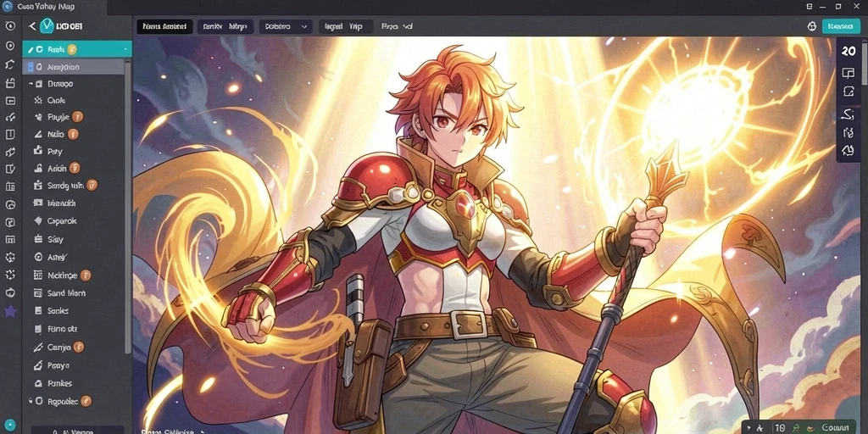Toggle the orange badge beside Mckinpe item

[86, 275]
